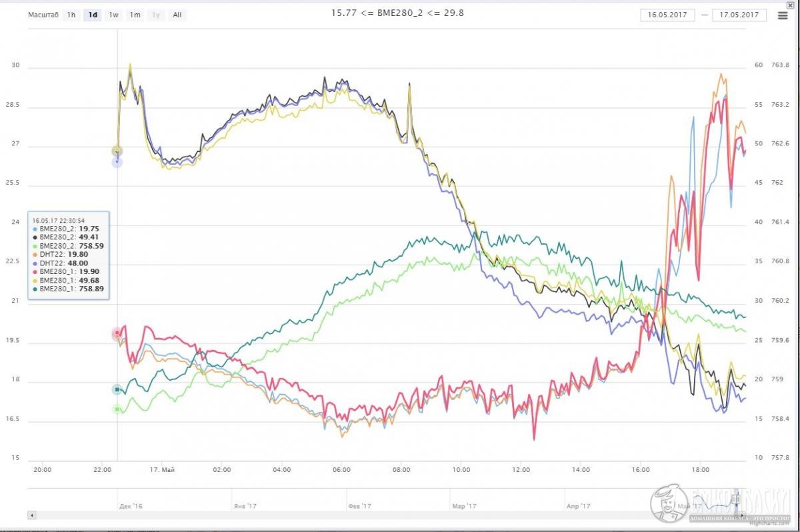Close the chart popup window

click(x=791, y=5)
